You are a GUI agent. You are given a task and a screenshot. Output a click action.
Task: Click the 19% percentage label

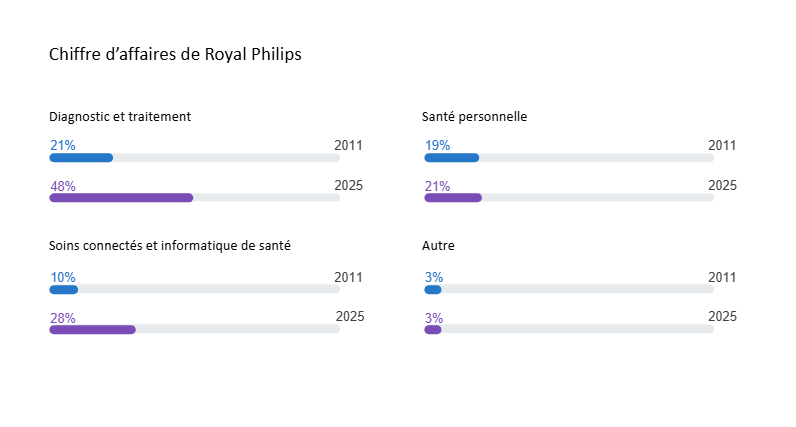coord(438,146)
